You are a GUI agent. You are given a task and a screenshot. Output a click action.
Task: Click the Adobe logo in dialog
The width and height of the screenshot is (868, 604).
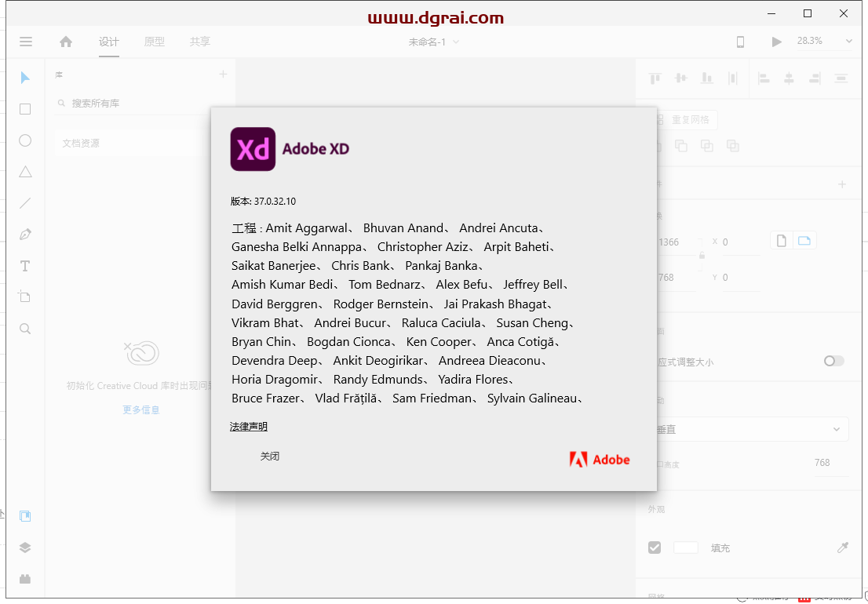click(600, 460)
